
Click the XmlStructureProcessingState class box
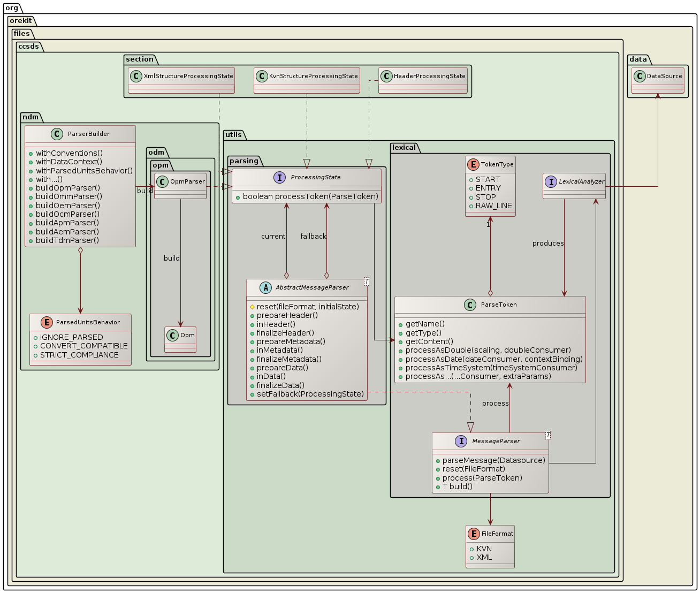[181, 80]
